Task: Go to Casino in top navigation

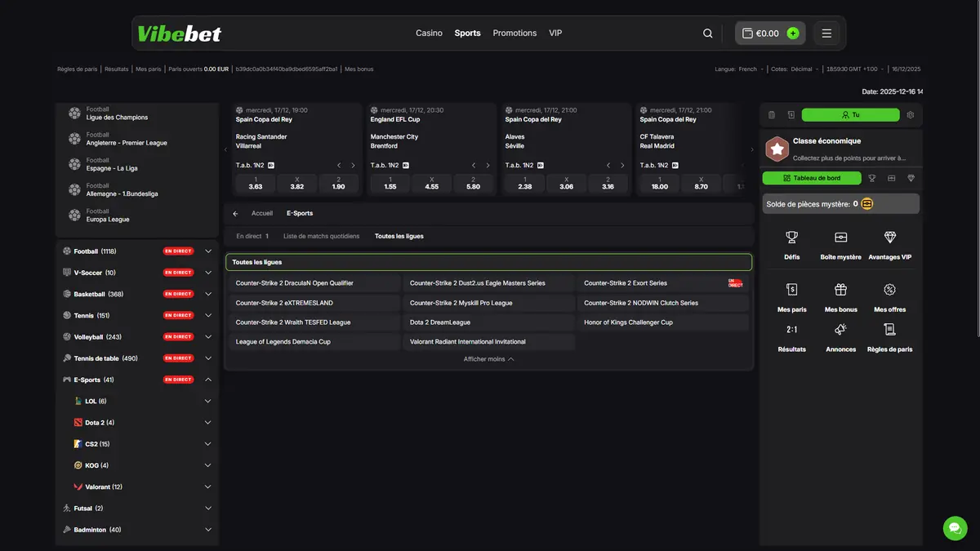Action: (x=429, y=33)
